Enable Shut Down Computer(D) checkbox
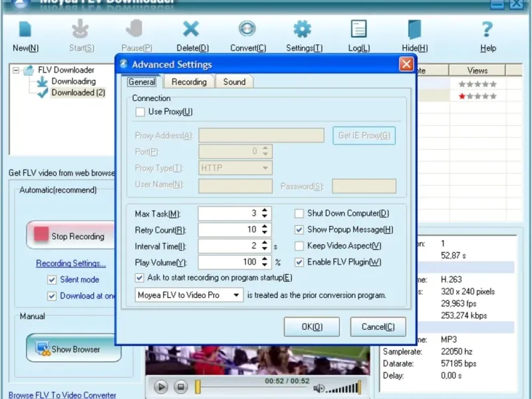 (299, 213)
